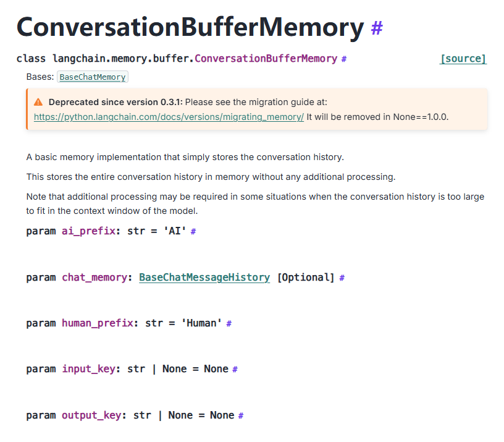Click the ConversationBufferMemory name in the class signature
Image resolution: width=504 pixels, height=442 pixels.
pyautogui.click(x=266, y=59)
